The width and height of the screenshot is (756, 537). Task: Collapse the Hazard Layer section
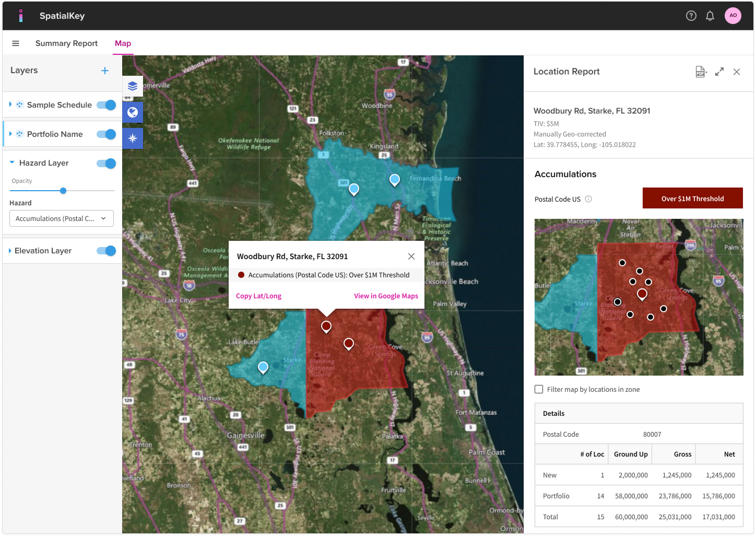click(x=12, y=163)
